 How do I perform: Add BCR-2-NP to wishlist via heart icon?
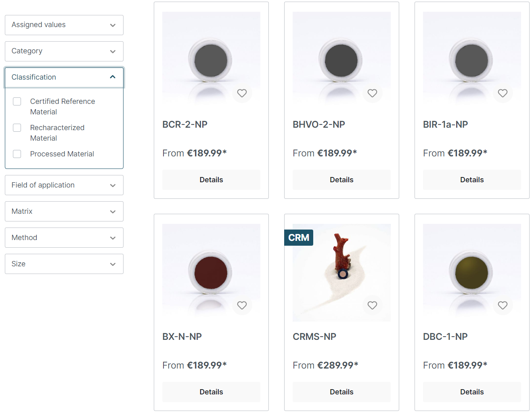pos(242,93)
